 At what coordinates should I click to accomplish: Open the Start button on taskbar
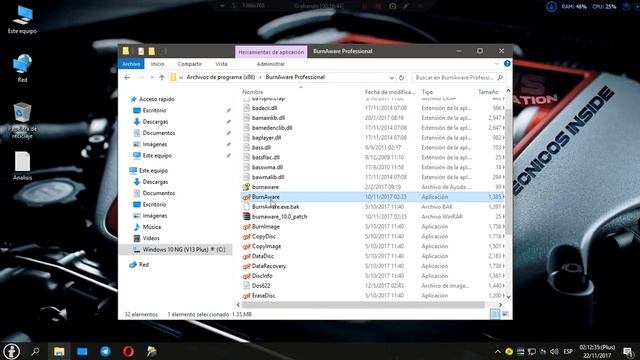point(12,351)
